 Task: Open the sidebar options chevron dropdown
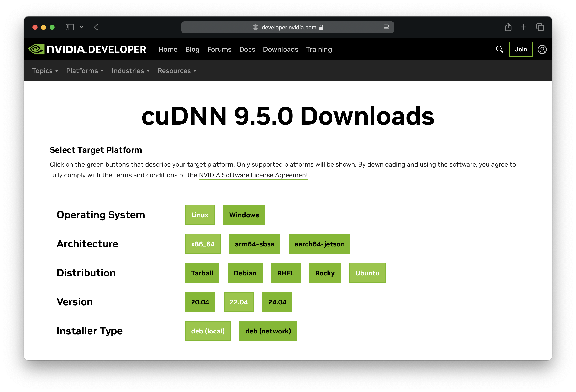(x=82, y=27)
